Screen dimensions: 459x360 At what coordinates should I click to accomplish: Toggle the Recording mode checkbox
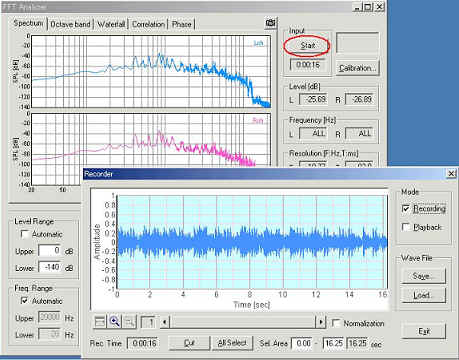click(x=406, y=209)
